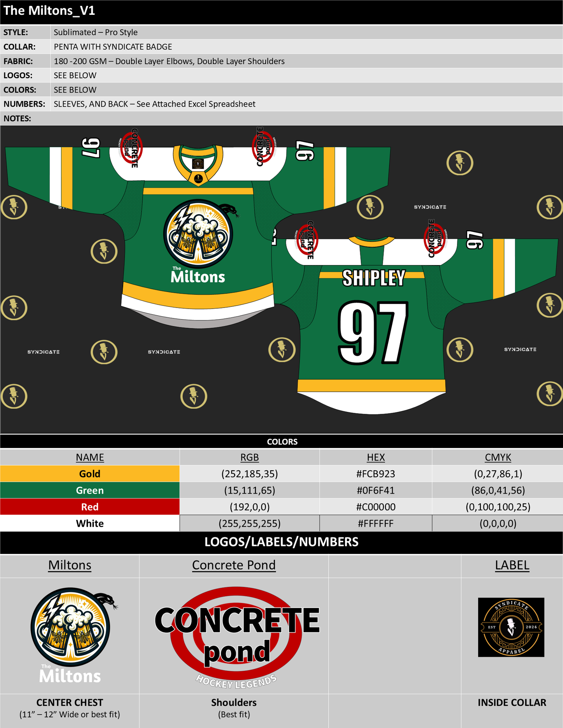The image size is (563, 728).
Task: Pick the Green color swatch
Action: pos(90,490)
